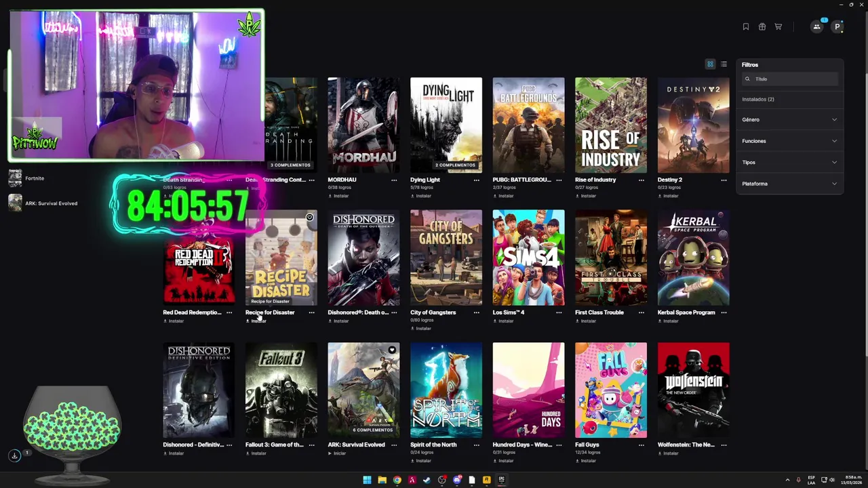Open three-dot menu for Recipe for Disaster
The width and height of the screenshot is (868, 488).
(311, 312)
